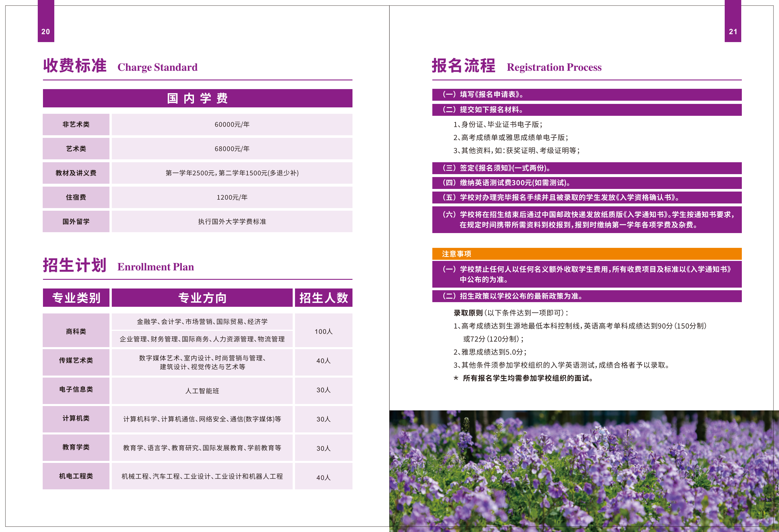Select the 第一学年2500元 textbook fee cell
The image size is (779, 532).
(232, 173)
